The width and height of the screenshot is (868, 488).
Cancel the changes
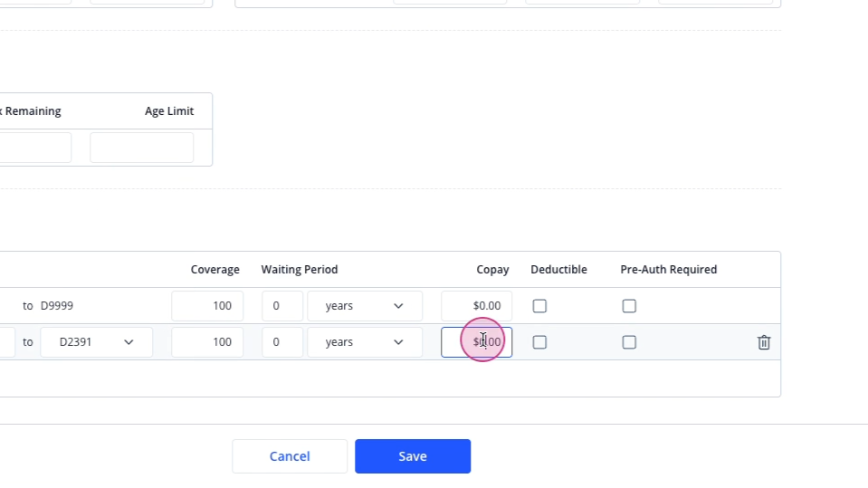click(x=290, y=456)
